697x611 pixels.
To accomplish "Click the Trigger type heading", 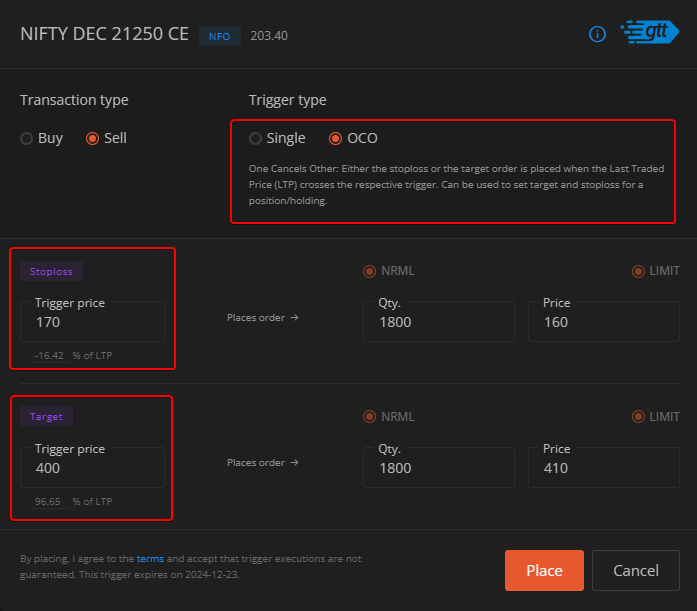I will [x=288, y=100].
